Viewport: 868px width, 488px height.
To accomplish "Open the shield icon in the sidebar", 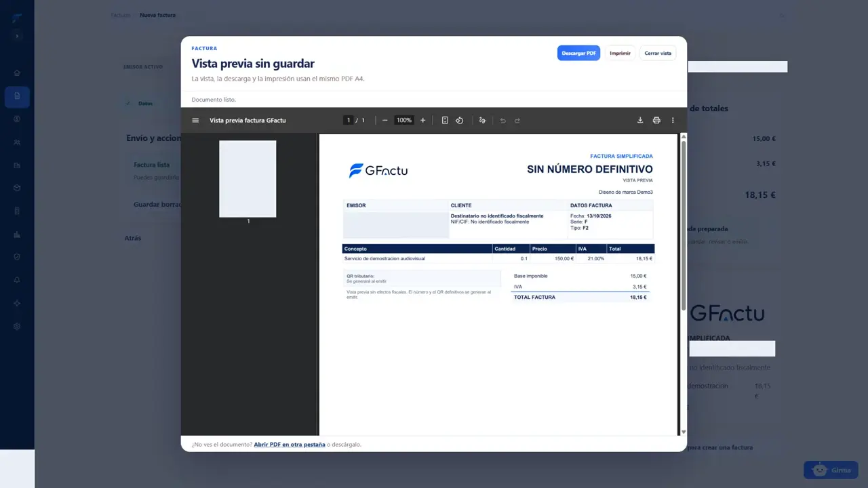I will [17, 258].
